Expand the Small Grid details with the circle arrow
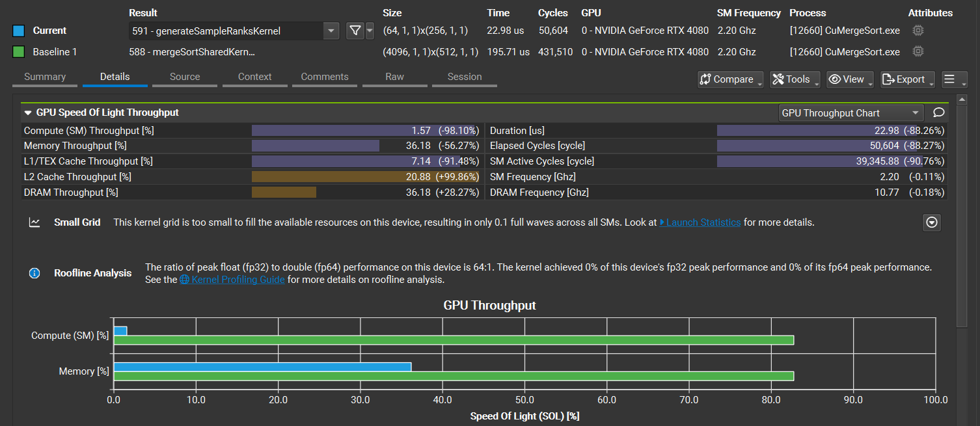980x426 pixels. [931, 222]
